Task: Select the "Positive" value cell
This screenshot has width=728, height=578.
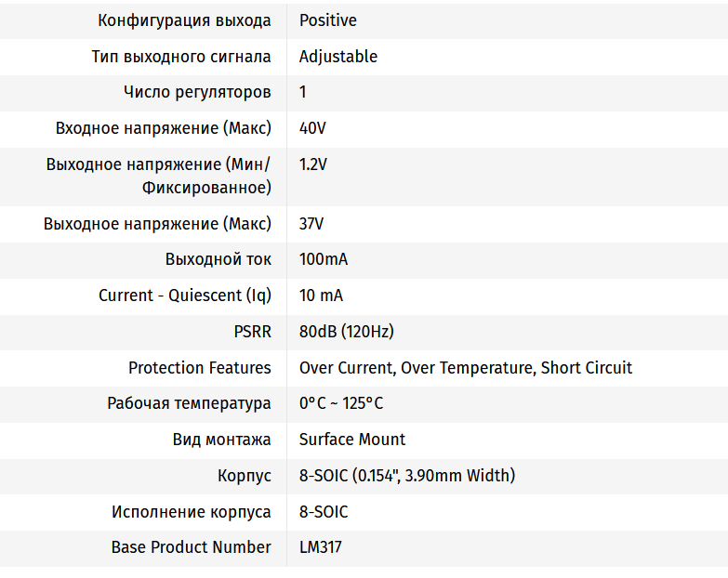Action: point(327,20)
